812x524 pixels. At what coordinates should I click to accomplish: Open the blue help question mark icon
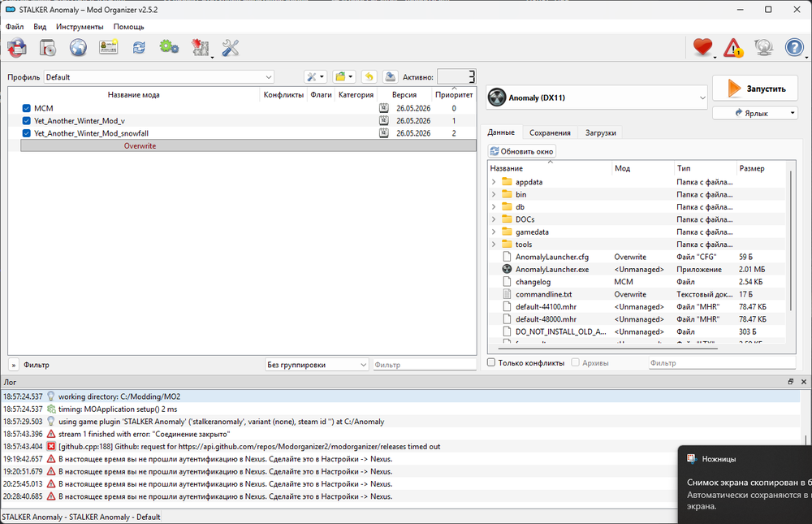point(794,48)
